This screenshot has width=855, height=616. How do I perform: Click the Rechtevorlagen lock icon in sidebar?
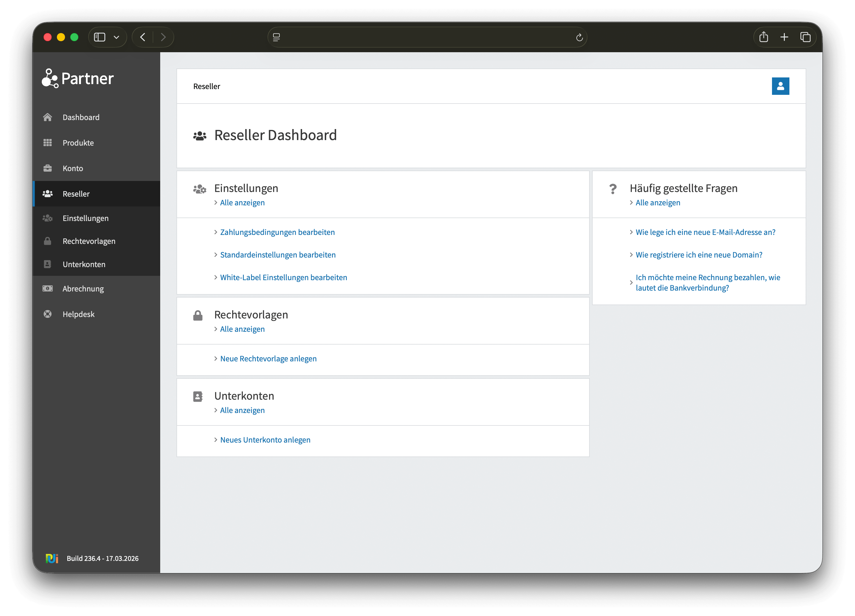(x=48, y=241)
